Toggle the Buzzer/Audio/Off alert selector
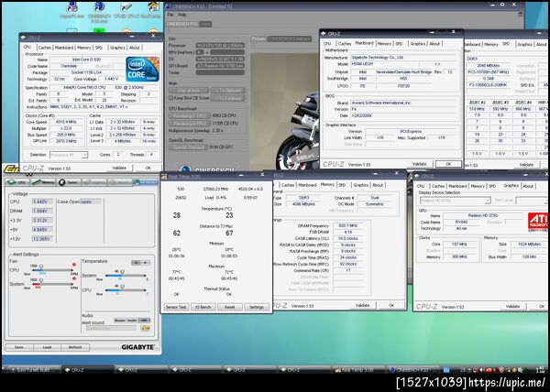Screen dimensions: 550x392 [132, 321]
